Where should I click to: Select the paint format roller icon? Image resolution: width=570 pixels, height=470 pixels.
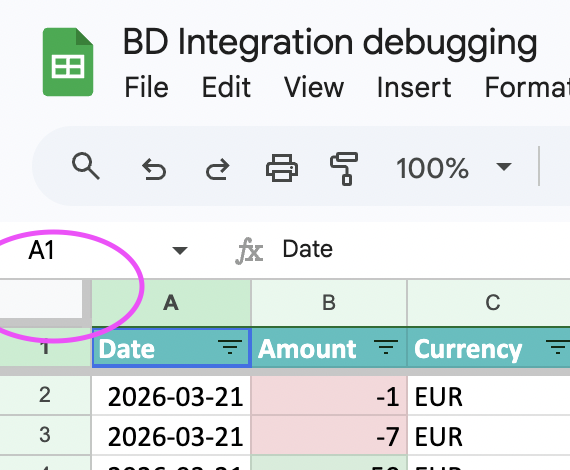point(344,169)
